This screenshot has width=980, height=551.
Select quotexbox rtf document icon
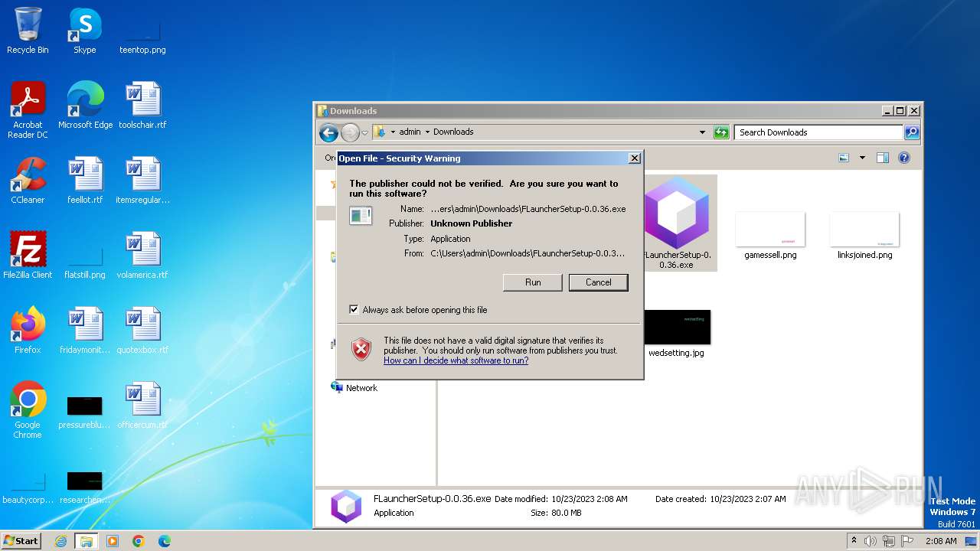pyautogui.click(x=142, y=330)
